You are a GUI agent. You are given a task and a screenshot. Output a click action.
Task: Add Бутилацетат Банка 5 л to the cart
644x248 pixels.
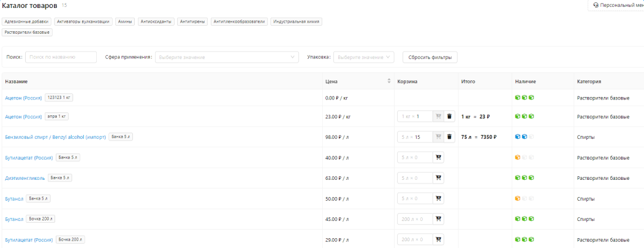438,158
